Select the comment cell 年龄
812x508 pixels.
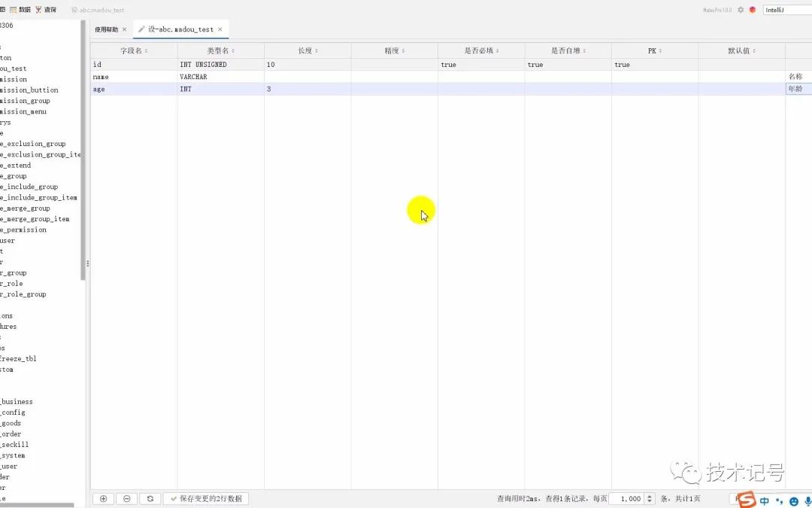(798, 89)
